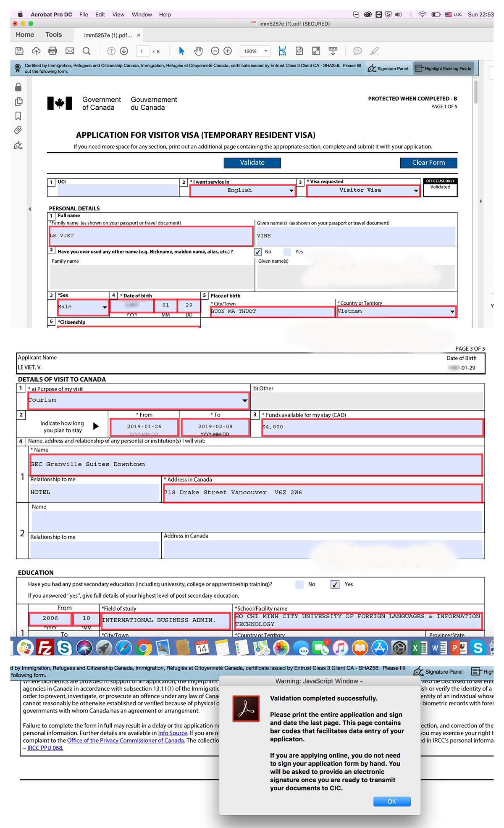Click the highlight pen icon

tap(374, 51)
